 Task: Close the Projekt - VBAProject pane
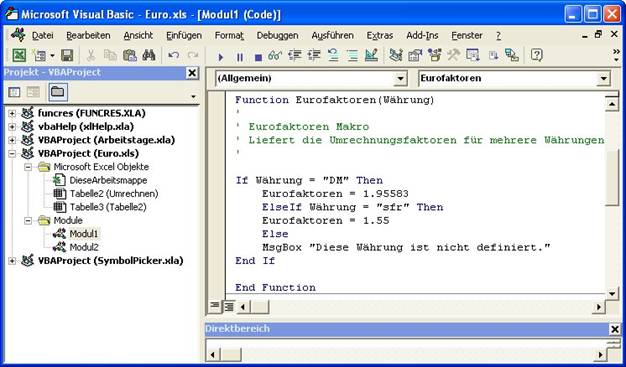[x=192, y=73]
